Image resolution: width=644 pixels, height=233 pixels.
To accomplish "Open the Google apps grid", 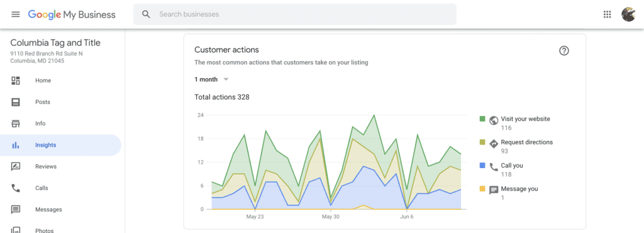I will point(607,14).
